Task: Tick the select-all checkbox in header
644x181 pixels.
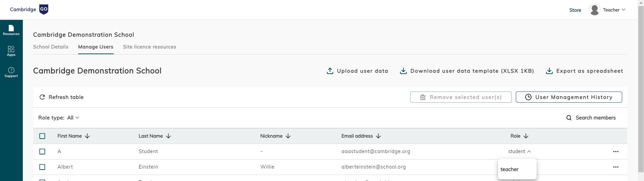Action: pos(42,136)
